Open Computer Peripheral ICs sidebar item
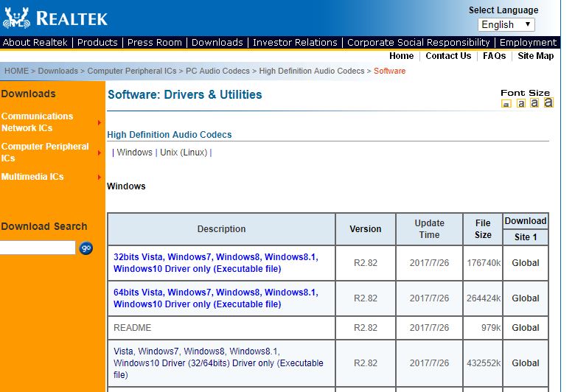Screen dimensions: 575x392 pyautogui.click(x=45, y=153)
